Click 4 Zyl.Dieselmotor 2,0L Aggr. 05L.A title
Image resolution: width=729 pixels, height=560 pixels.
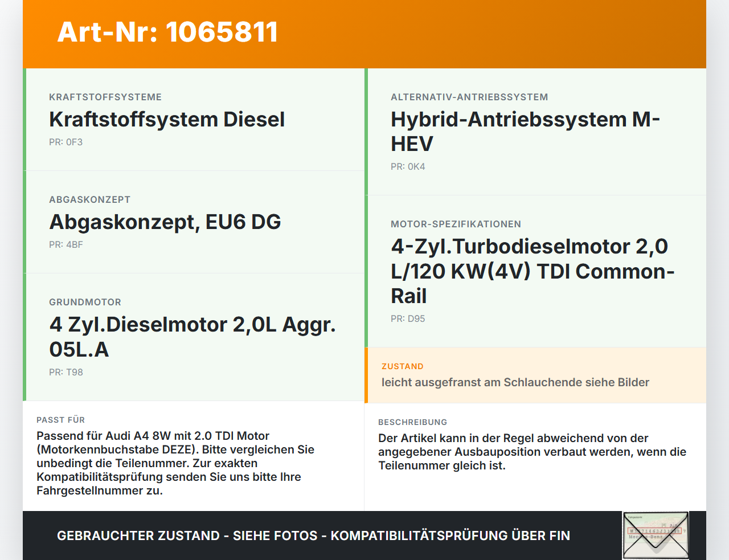193,337
